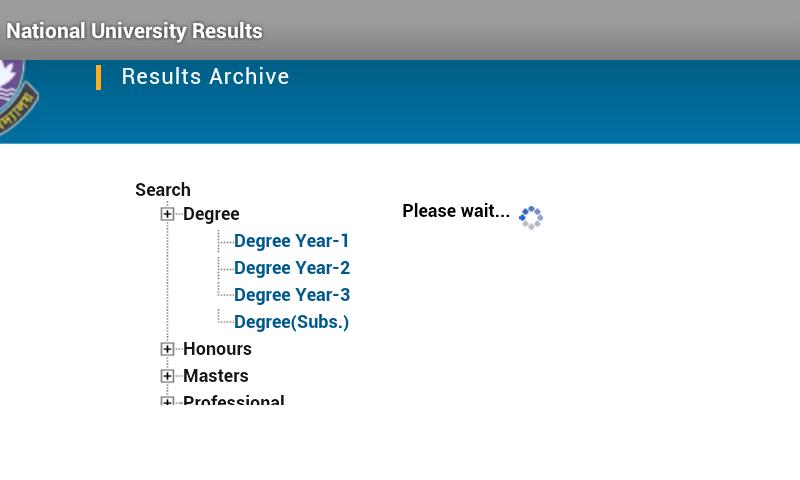Click the yellow bar beside Results Archive
This screenshot has height=480, width=800.
coord(98,77)
